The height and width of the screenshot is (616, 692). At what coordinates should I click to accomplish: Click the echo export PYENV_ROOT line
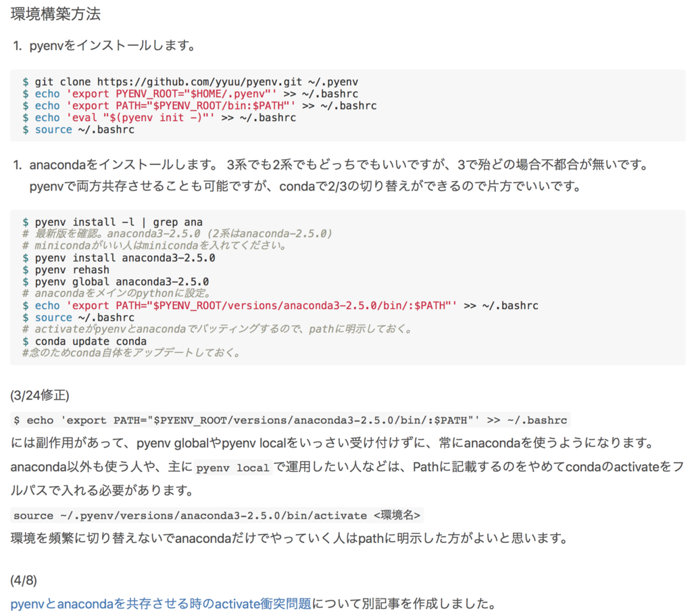click(x=190, y=93)
